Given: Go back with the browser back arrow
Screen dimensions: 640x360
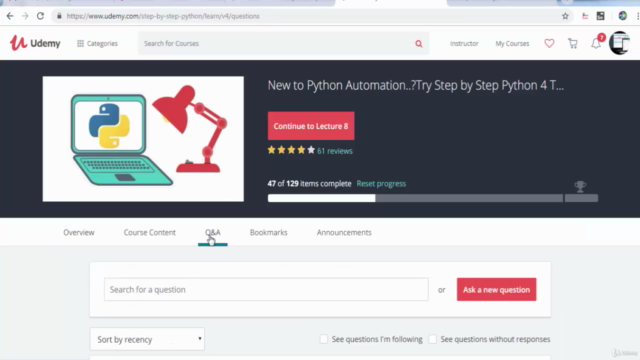Looking at the screenshot, I should pyautogui.click(x=10, y=16).
